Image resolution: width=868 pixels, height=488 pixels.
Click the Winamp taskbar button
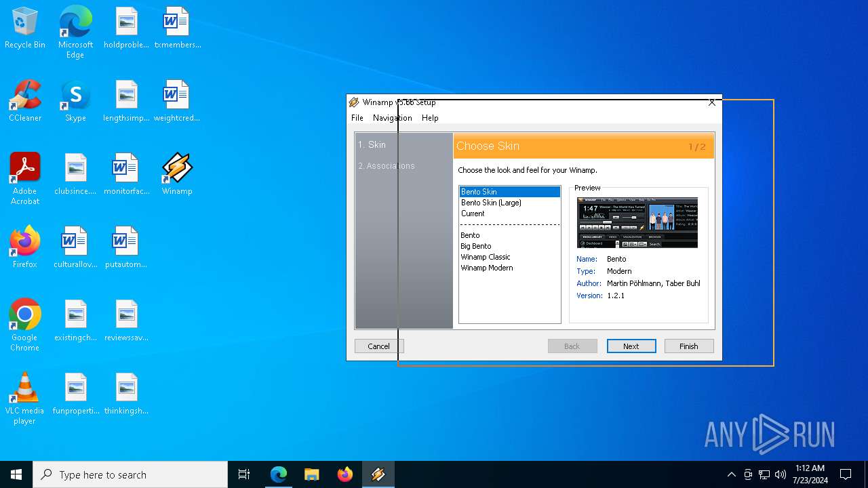click(x=378, y=474)
